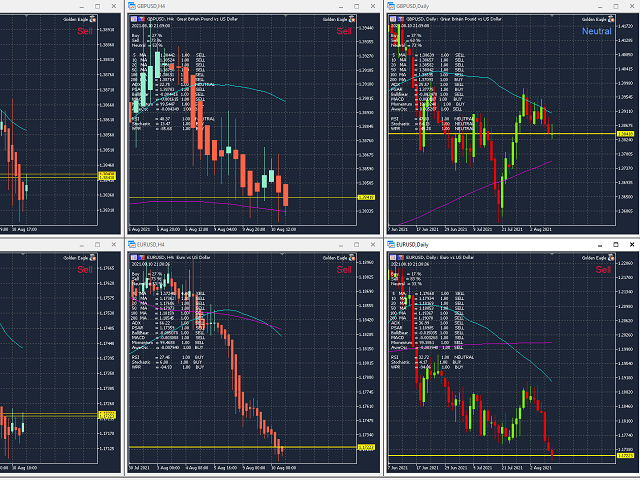Toggle one-click trading panel icon in EURUSD,H4 chart
Viewport: 640px width, 480px height.
[133, 257]
